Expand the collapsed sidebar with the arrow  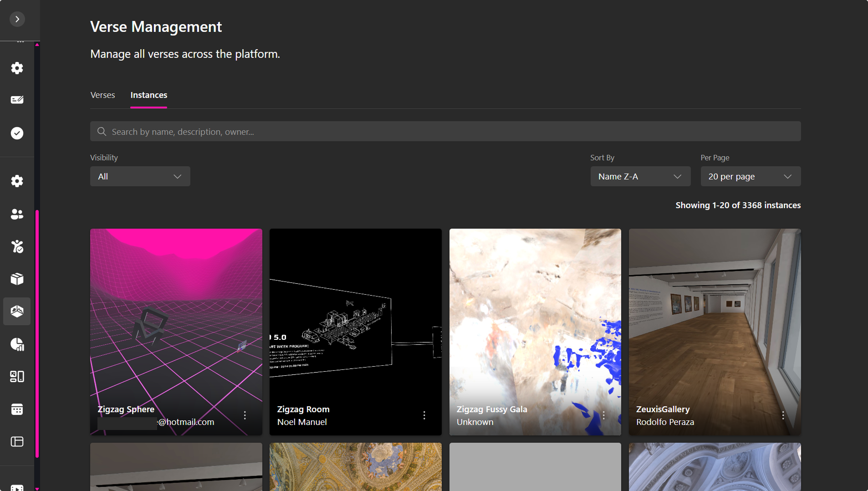(17, 19)
